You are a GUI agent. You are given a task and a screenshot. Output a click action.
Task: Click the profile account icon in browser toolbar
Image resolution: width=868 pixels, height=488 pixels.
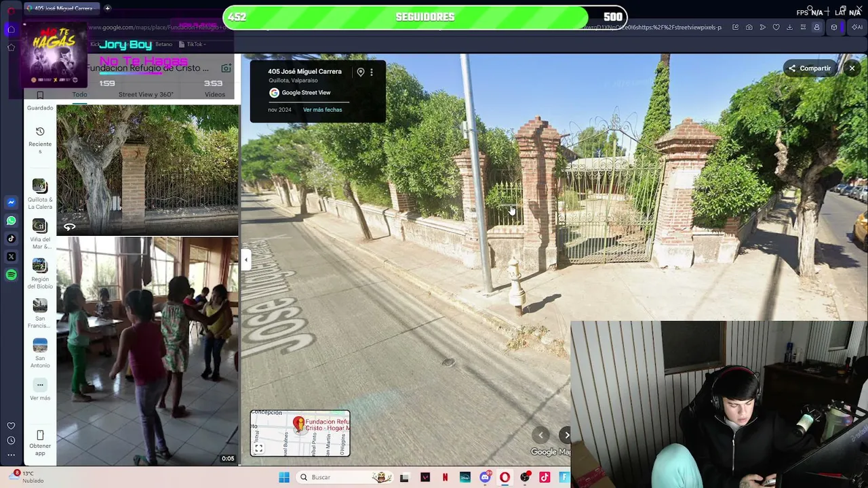coord(816,27)
